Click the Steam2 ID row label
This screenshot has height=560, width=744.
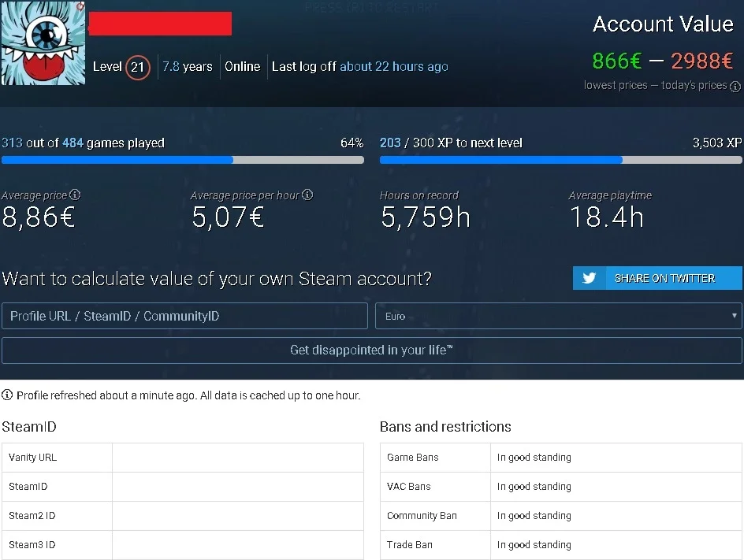pos(32,515)
